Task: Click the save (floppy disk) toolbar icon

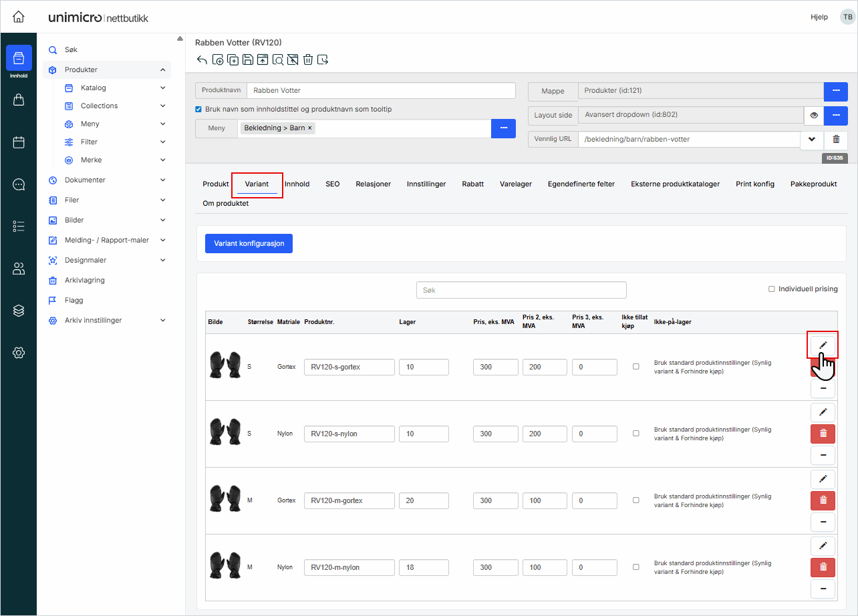Action: [x=248, y=60]
